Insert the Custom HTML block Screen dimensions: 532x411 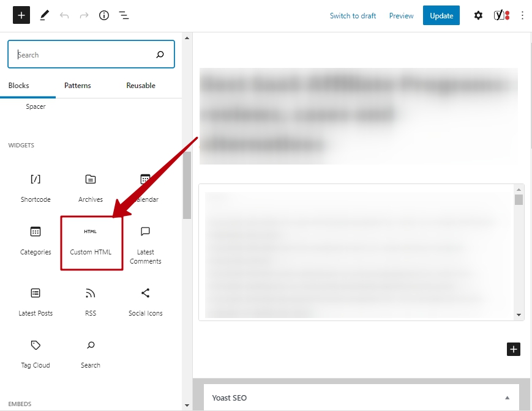91,241
